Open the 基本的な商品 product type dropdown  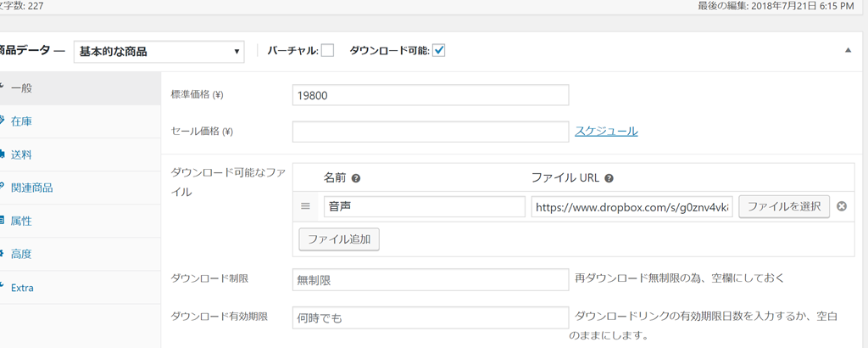tap(159, 52)
